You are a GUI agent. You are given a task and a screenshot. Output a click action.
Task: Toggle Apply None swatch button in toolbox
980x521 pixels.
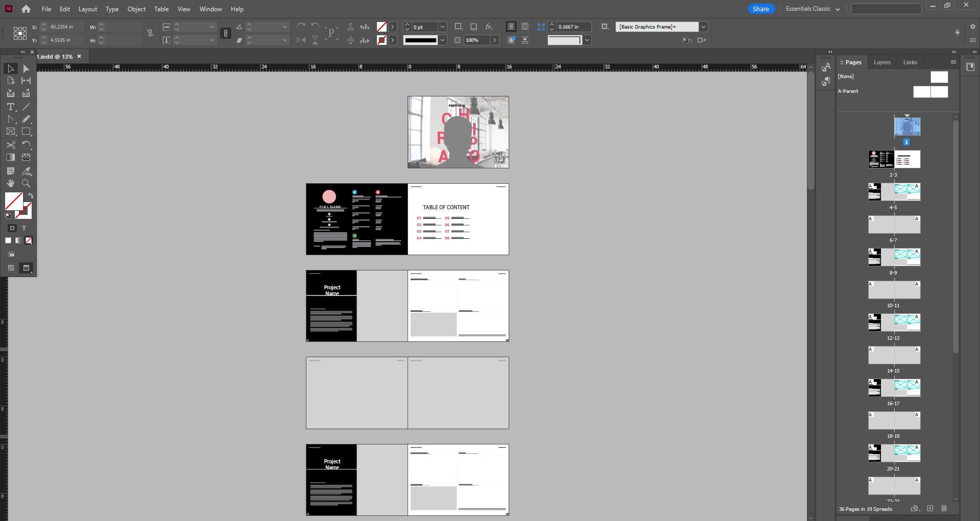(29, 240)
